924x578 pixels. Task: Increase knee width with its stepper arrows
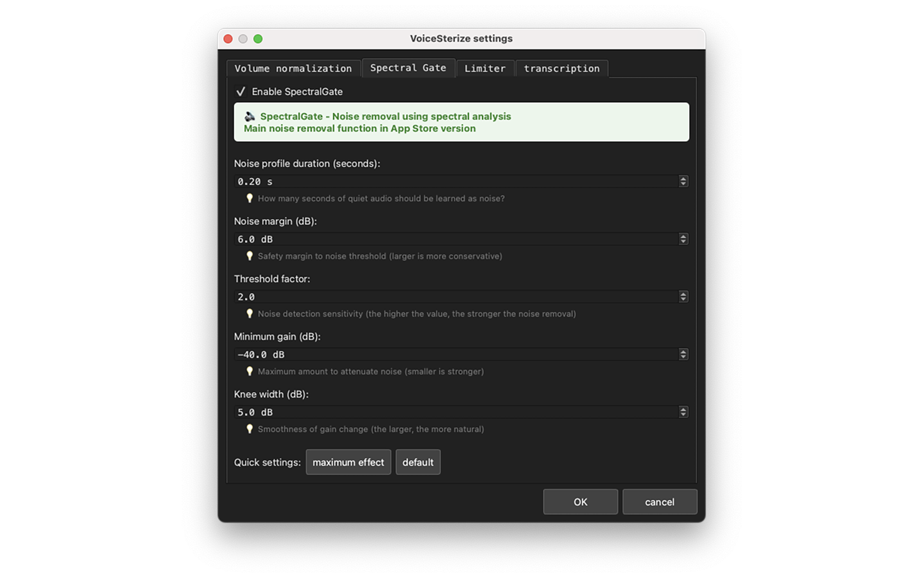pyautogui.click(x=683, y=409)
